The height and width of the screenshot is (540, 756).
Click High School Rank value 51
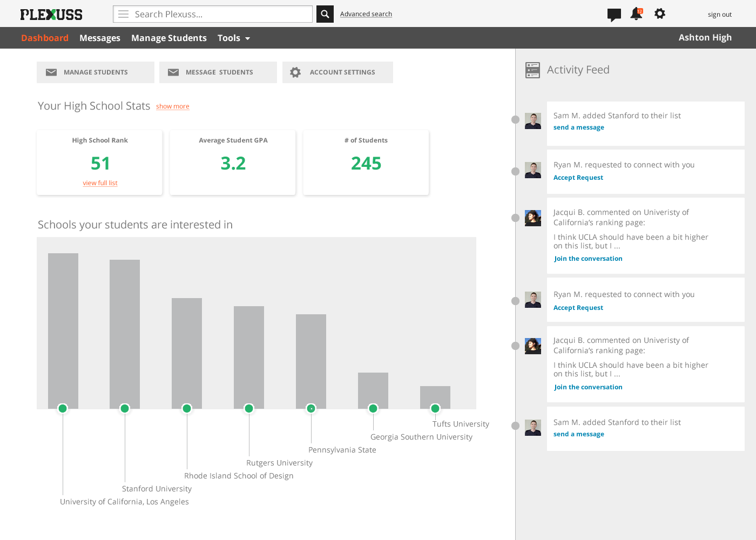click(100, 163)
